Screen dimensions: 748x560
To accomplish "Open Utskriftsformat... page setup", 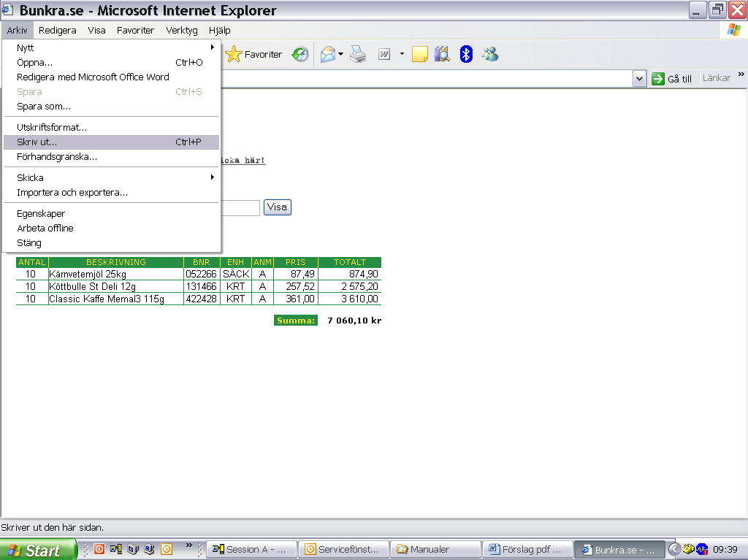I will (x=111, y=127).
